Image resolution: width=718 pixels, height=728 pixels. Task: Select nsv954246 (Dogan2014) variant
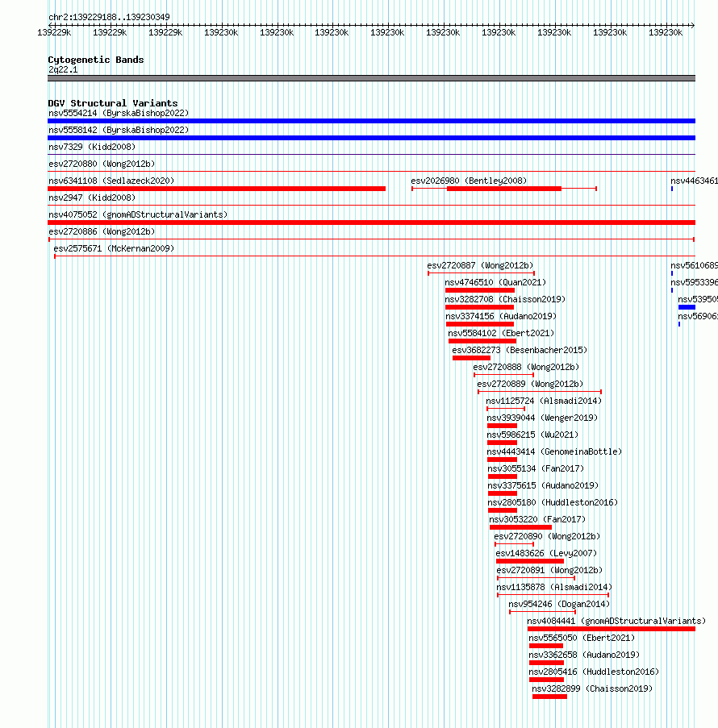pyautogui.click(x=559, y=605)
